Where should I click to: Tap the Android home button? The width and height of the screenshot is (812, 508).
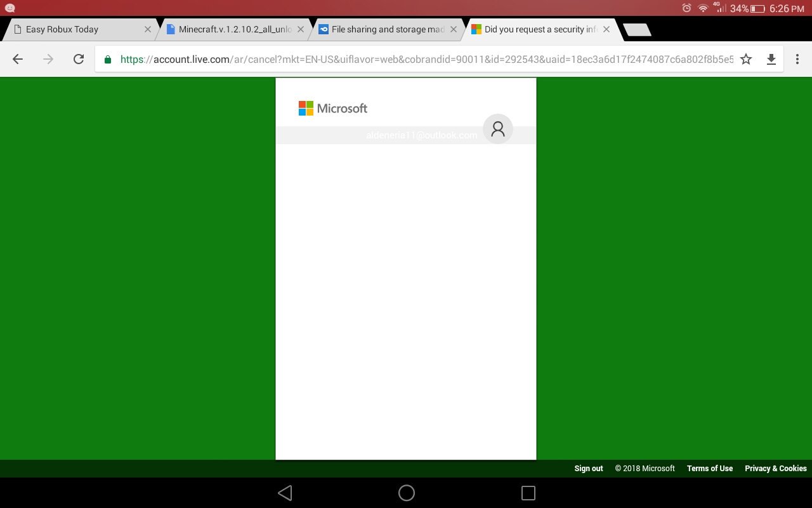407,493
